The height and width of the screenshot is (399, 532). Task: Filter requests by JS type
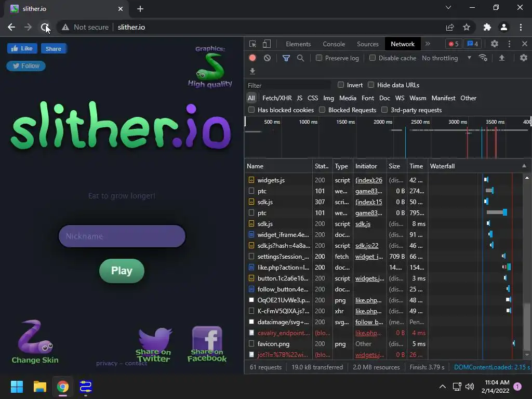point(299,98)
